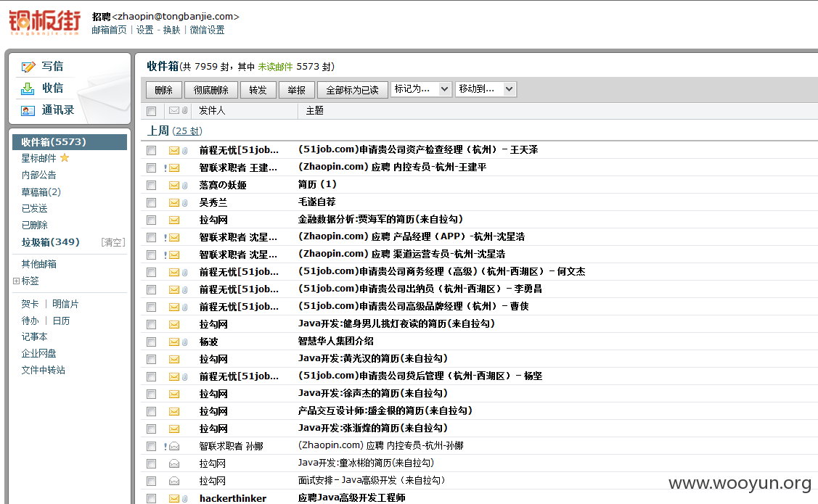818x504 pixels.
Task: Open 星标邮件 folder
Action: coord(38,158)
